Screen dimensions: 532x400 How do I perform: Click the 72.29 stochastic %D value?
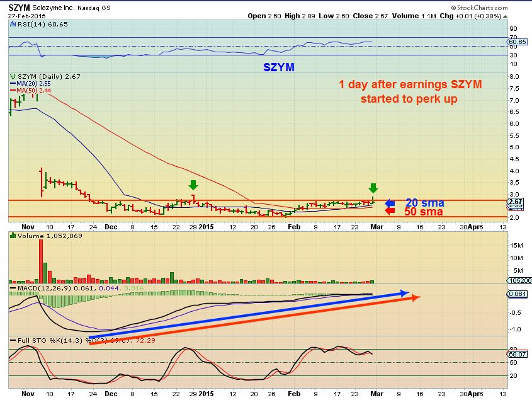pyautogui.click(x=145, y=340)
